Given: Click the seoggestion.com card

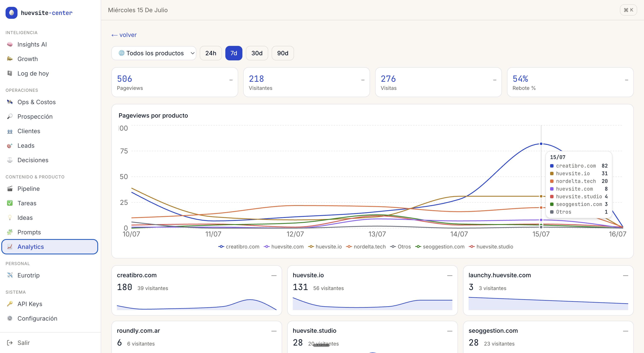Looking at the screenshot, I should (548, 337).
